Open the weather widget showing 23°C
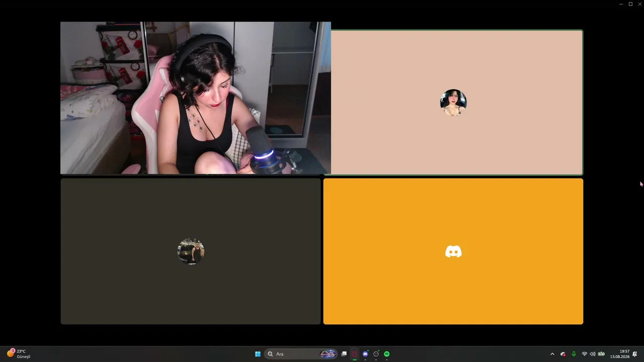The width and height of the screenshot is (644, 362). tap(19, 354)
